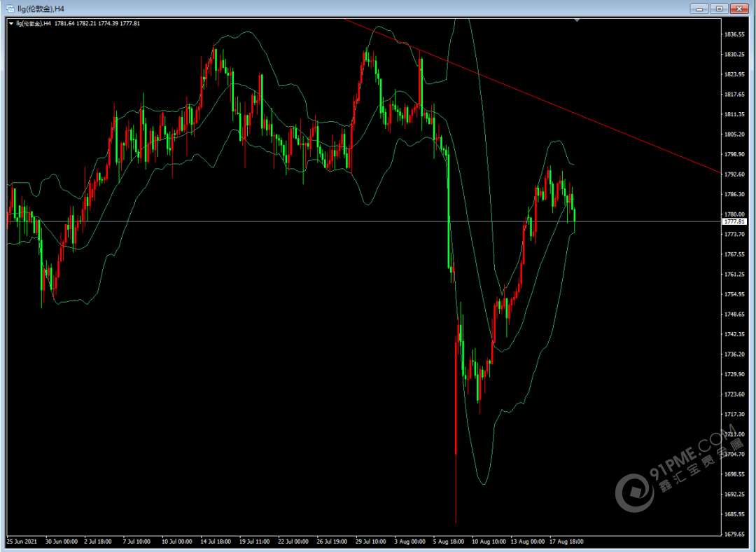Click the 1761.25 price scale label
Image resolution: width=756 pixels, height=552 pixels.
734,274
